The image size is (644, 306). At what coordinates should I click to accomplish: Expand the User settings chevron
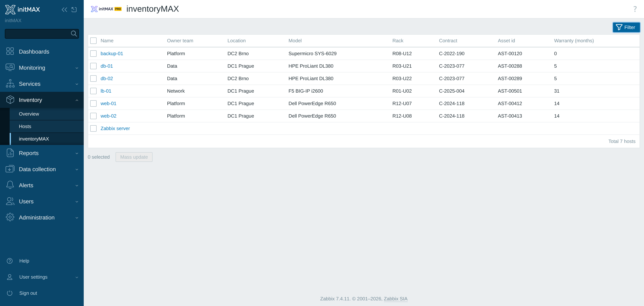click(x=77, y=277)
